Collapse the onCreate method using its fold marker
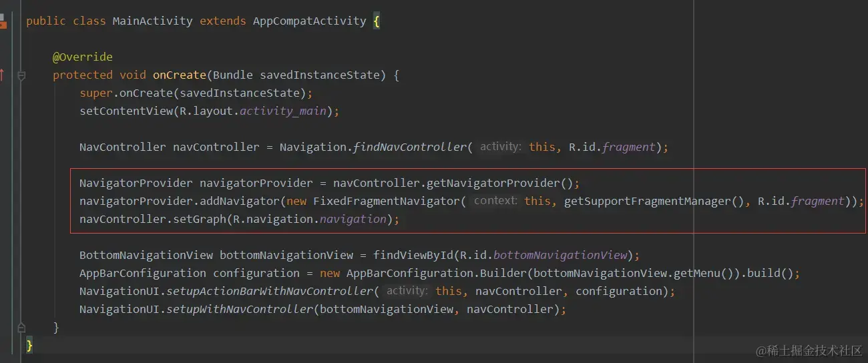 [21, 76]
